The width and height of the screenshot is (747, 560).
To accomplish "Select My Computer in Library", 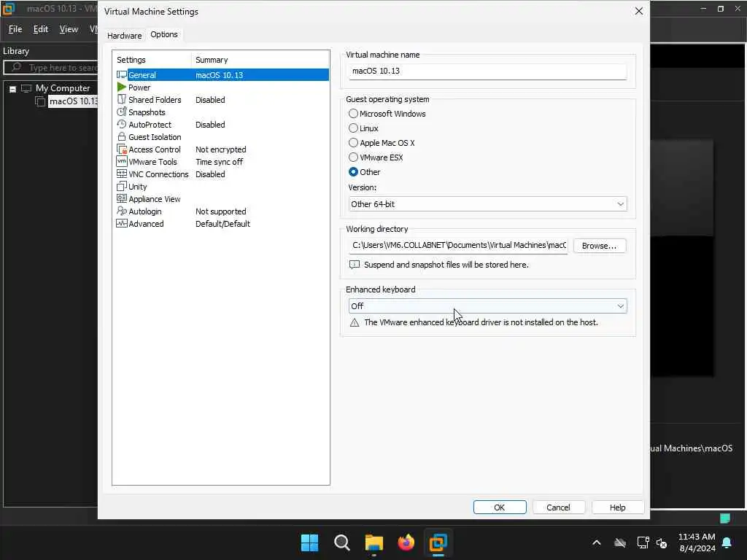I will 63,88.
